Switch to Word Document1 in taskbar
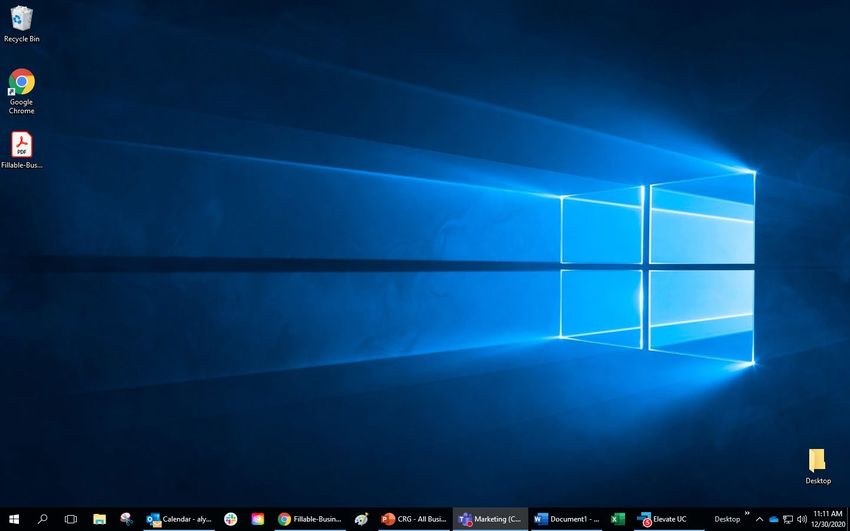Screen dimensions: 850x531 566,519
